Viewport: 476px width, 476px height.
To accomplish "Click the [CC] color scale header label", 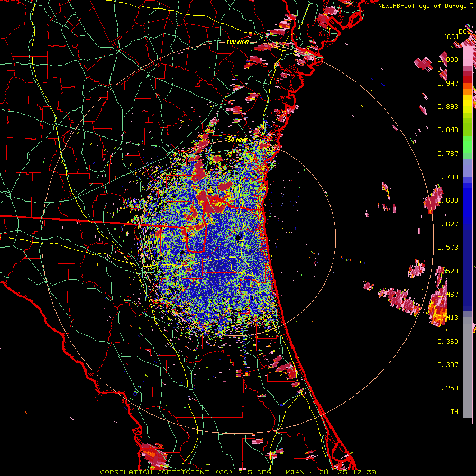I will [x=451, y=36].
